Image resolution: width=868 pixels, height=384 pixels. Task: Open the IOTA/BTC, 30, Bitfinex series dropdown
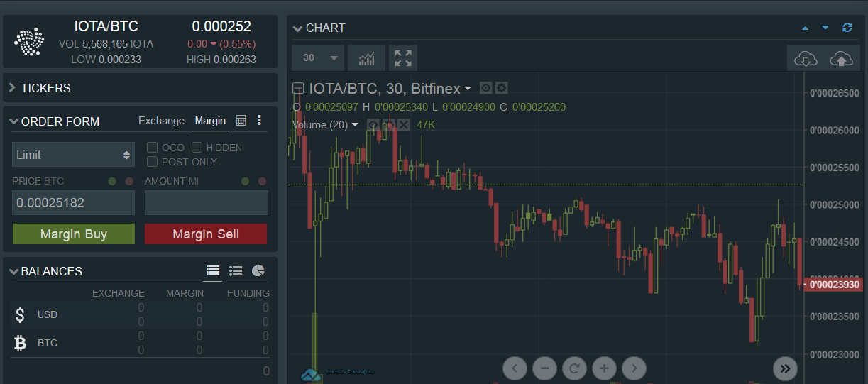(468, 89)
